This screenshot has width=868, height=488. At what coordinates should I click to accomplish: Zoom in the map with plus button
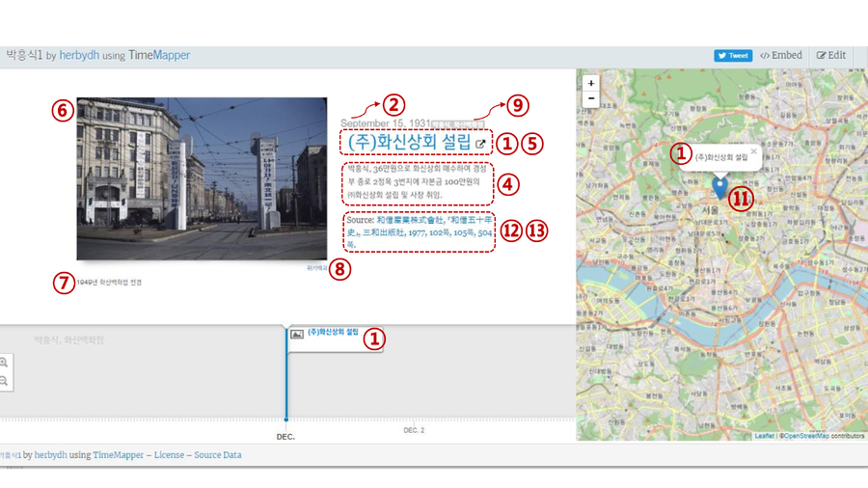tap(590, 83)
